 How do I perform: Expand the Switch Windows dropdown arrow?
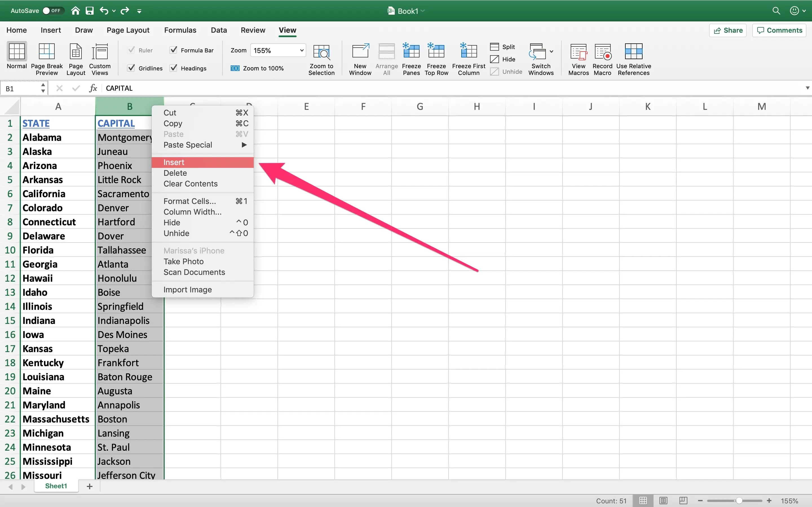[551, 52]
